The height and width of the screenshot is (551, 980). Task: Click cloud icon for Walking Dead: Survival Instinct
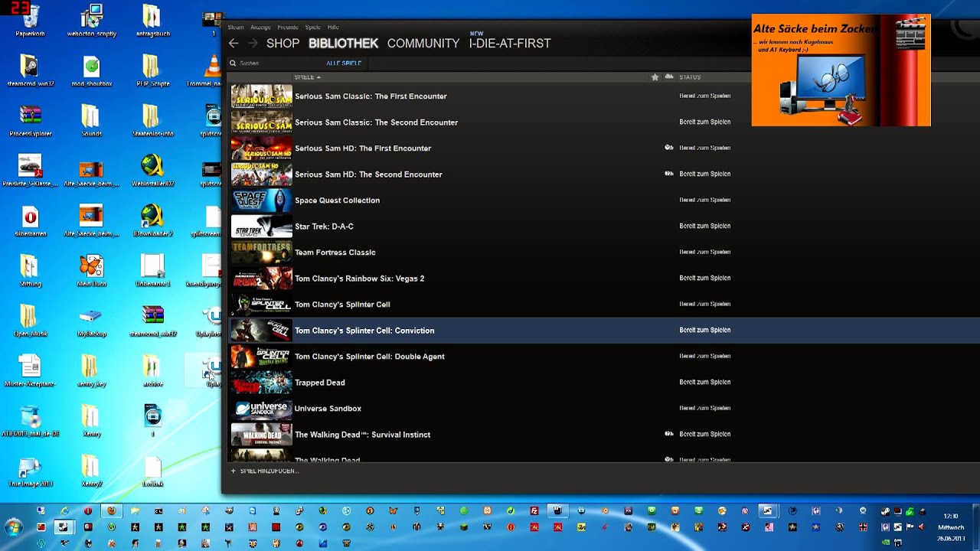pyautogui.click(x=669, y=434)
